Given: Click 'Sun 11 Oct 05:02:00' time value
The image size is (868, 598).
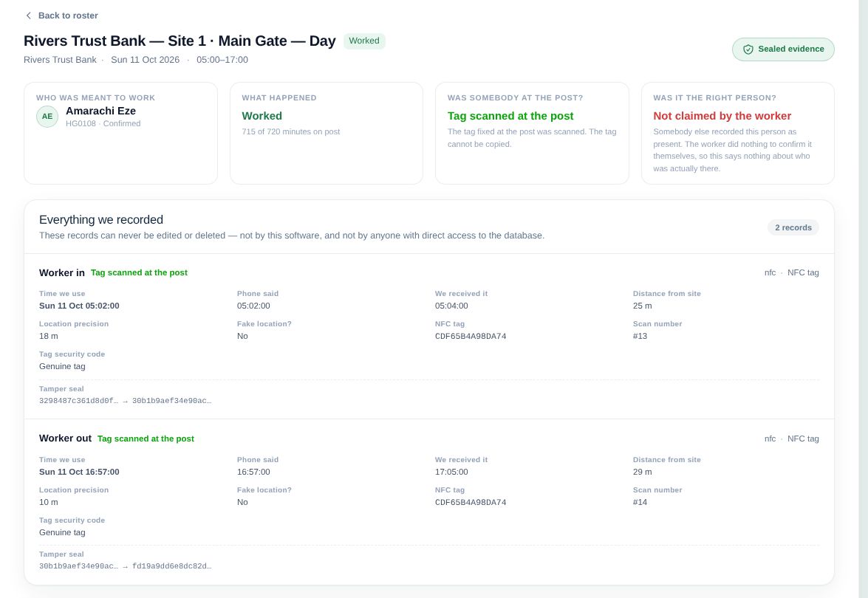Looking at the screenshot, I should point(79,306).
